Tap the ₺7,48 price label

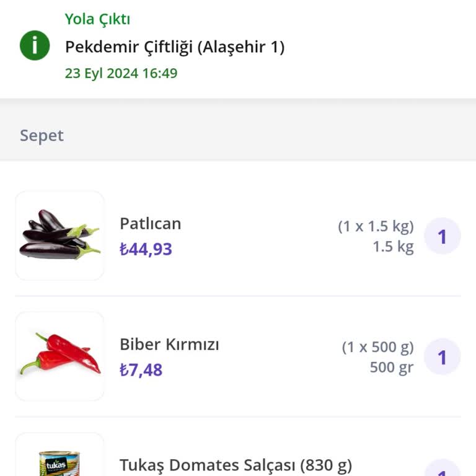coord(141,370)
